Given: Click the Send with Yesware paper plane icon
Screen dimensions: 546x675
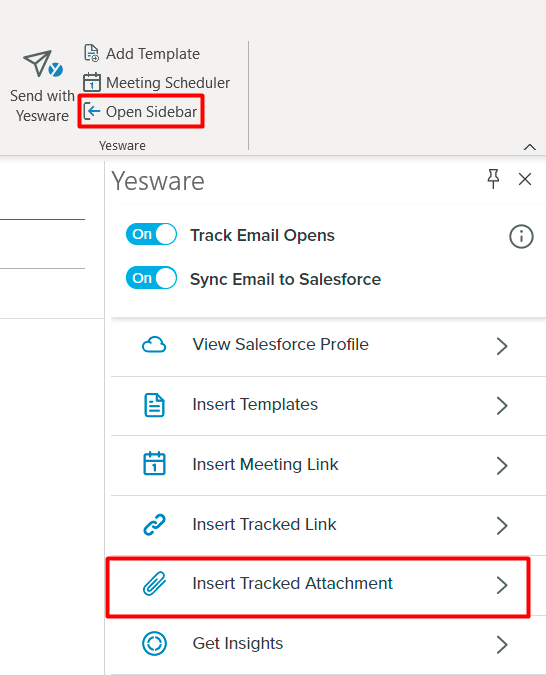Looking at the screenshot, I should coord(43,64).
